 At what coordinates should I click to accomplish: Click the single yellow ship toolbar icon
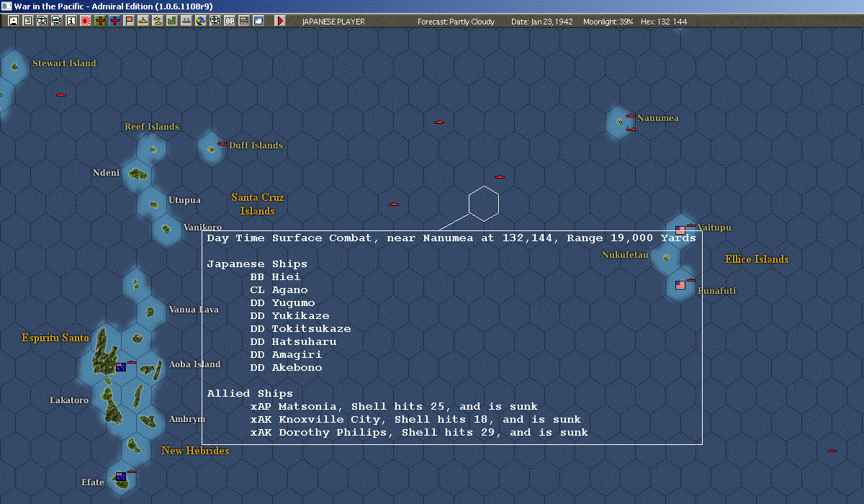143,21
